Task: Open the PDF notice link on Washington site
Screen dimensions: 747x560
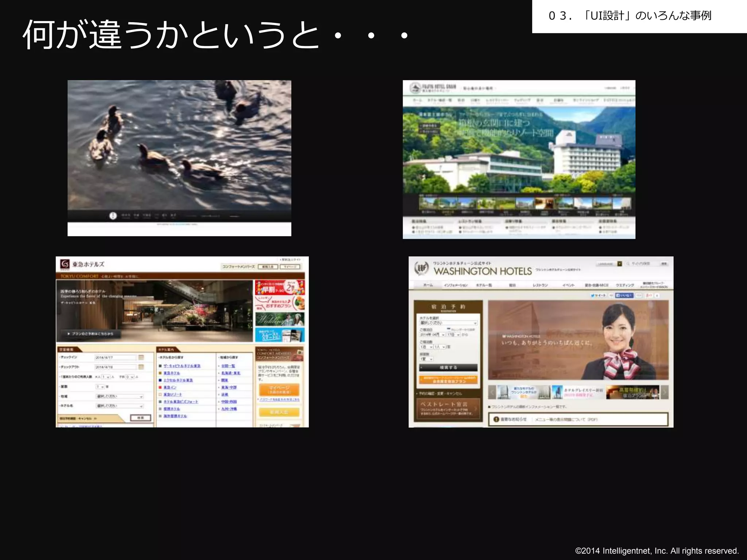Action: pos(566,420)
